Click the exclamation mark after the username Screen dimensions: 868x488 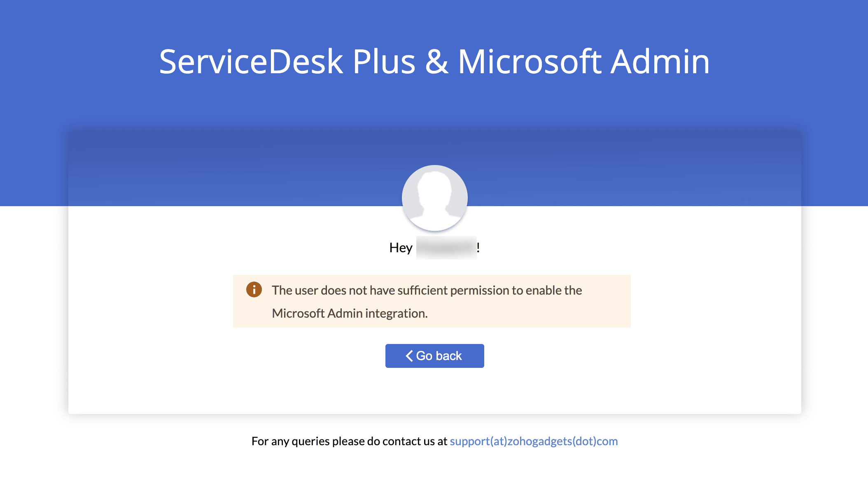coord(478,248)
